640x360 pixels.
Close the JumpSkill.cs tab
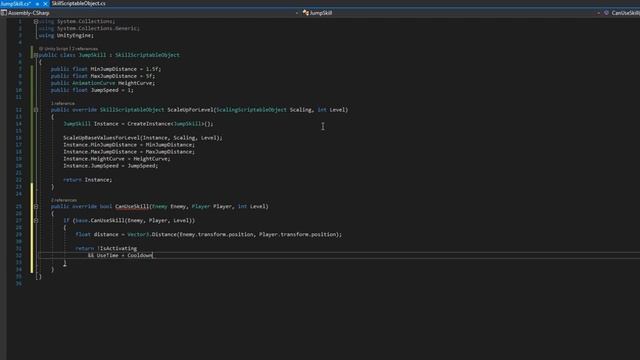click(x=45, y=4)
